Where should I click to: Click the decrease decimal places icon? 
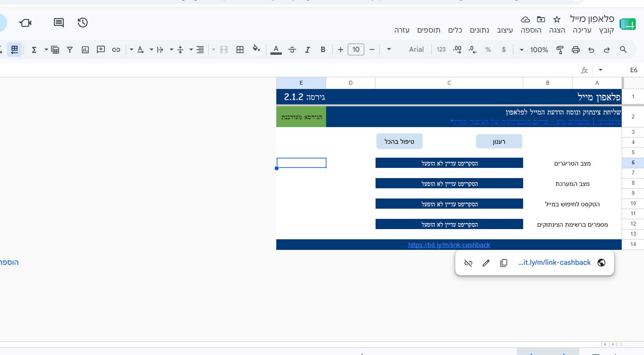[x=473, y=49]
